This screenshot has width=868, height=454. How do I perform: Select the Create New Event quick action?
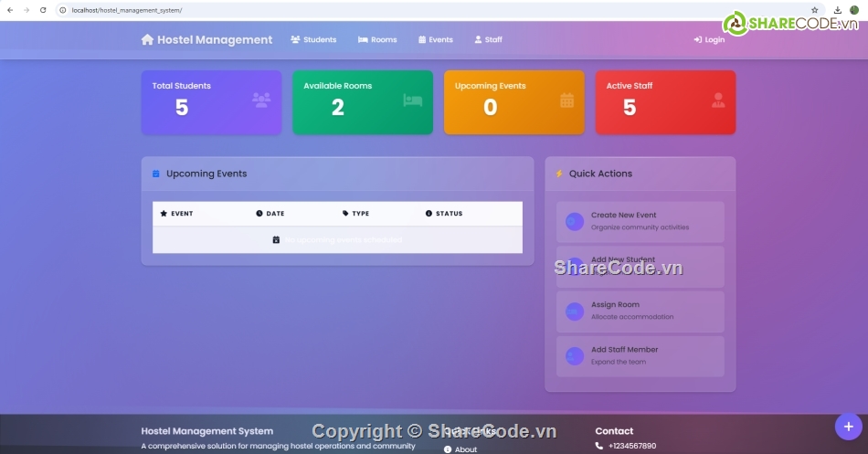(640, 221)
